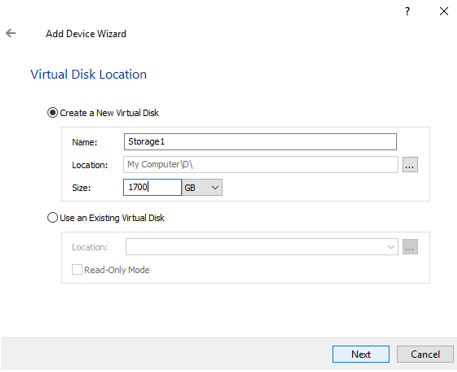Click the Name: label
This screenshot has width=457, height=372.
pos(85,142)
